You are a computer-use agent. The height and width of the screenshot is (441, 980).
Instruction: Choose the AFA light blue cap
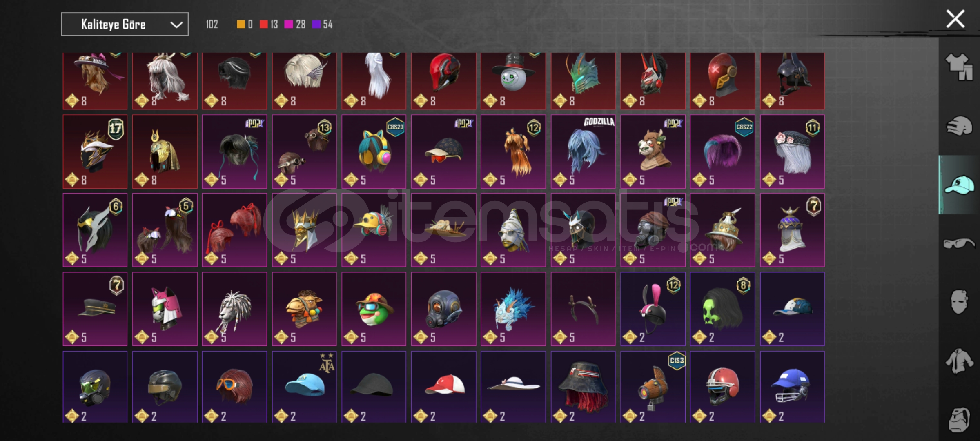pyautogui.click(x=304, y=387)
